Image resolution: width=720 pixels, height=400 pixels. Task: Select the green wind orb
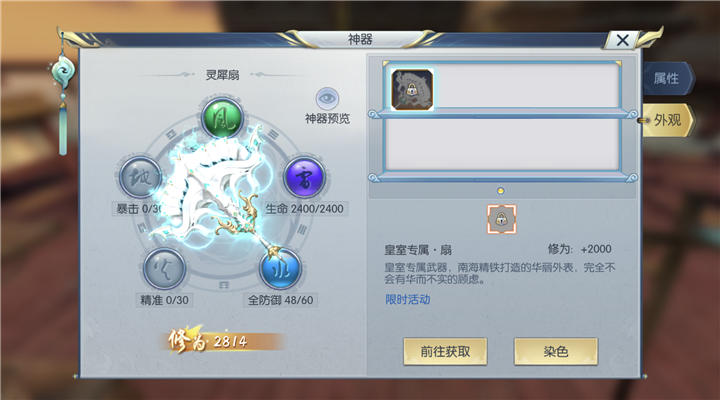tap(223, 118)
